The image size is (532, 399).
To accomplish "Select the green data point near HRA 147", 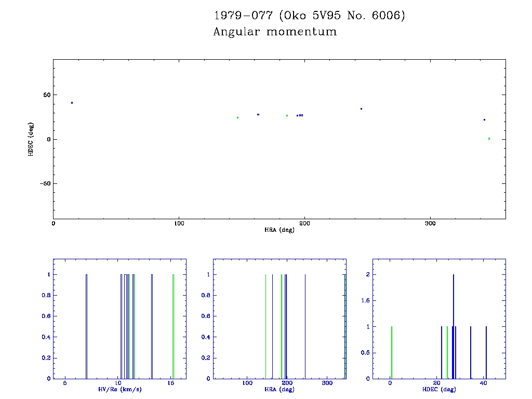I will 238,118.
